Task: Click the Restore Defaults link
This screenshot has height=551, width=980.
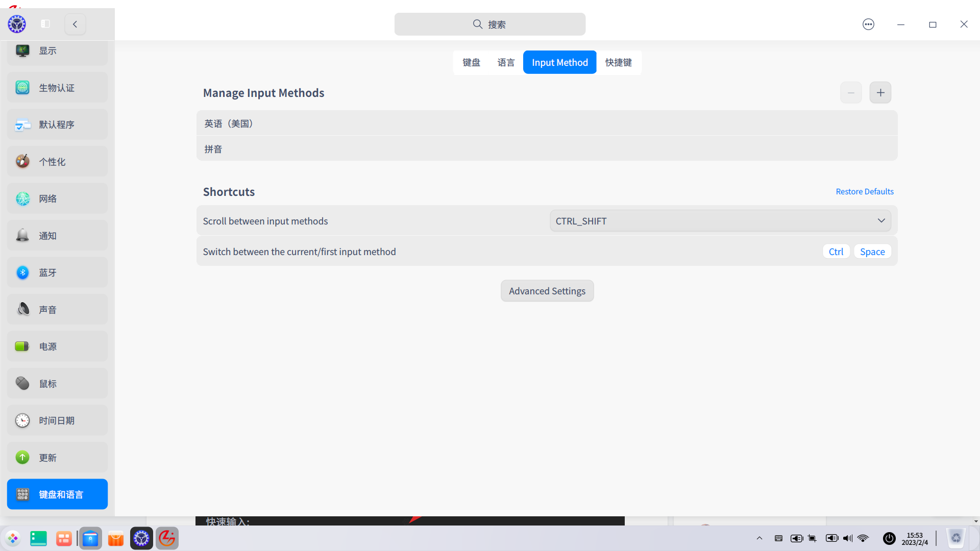Action: (x=865, y=191)
